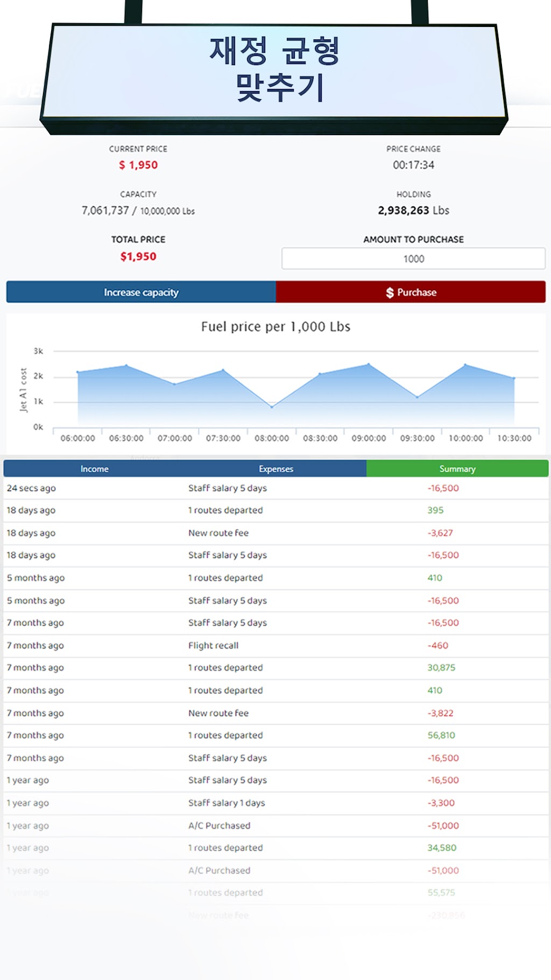Click the red Purchase button
551x980 pixels.
click(411, 292)
